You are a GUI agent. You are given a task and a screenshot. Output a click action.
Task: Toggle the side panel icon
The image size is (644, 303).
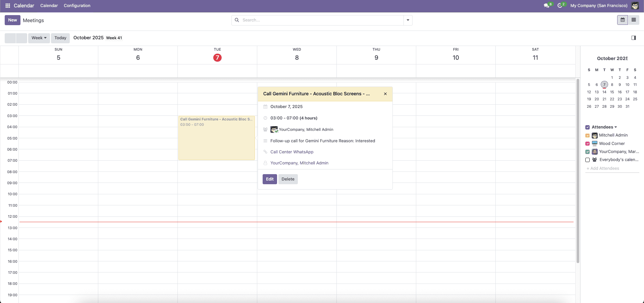coord(634,38)
